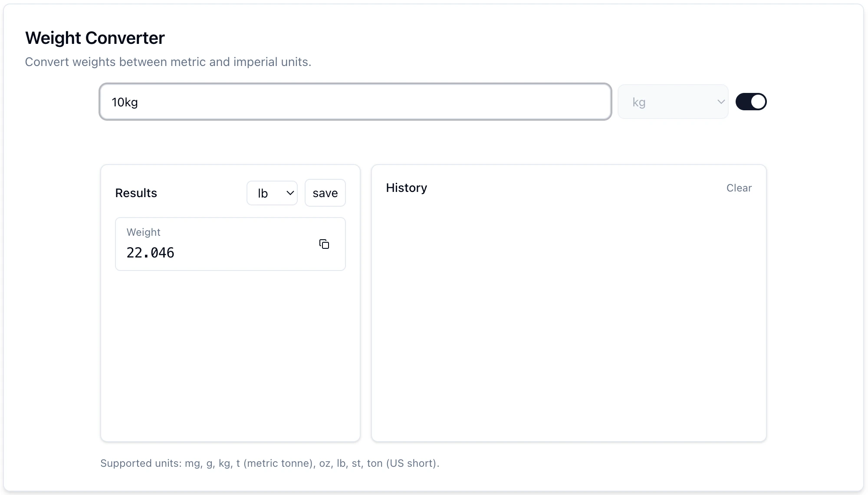
Task: Save the current conversion result
Action: (x=325, y=193)
